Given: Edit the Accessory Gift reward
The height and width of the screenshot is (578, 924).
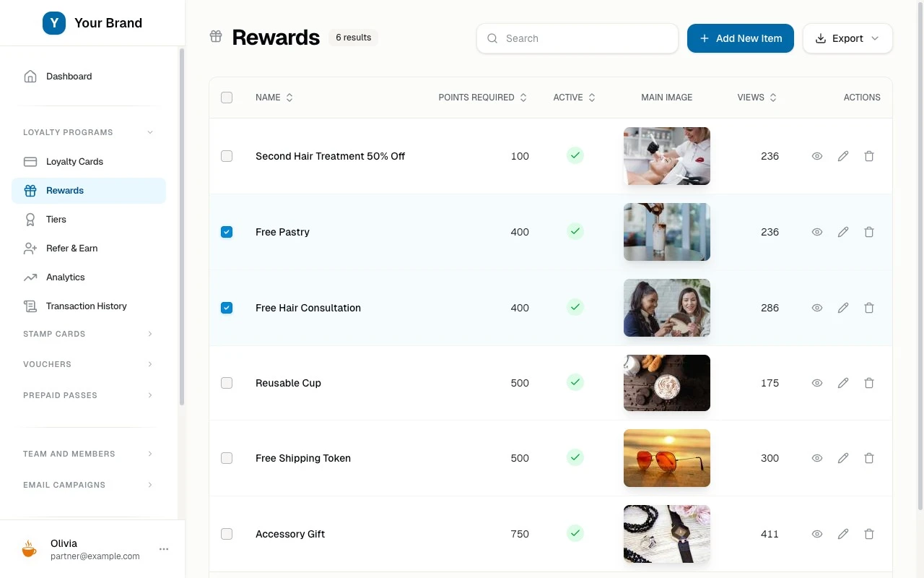Looking at the screenshot, I should (x=843, y=534).
